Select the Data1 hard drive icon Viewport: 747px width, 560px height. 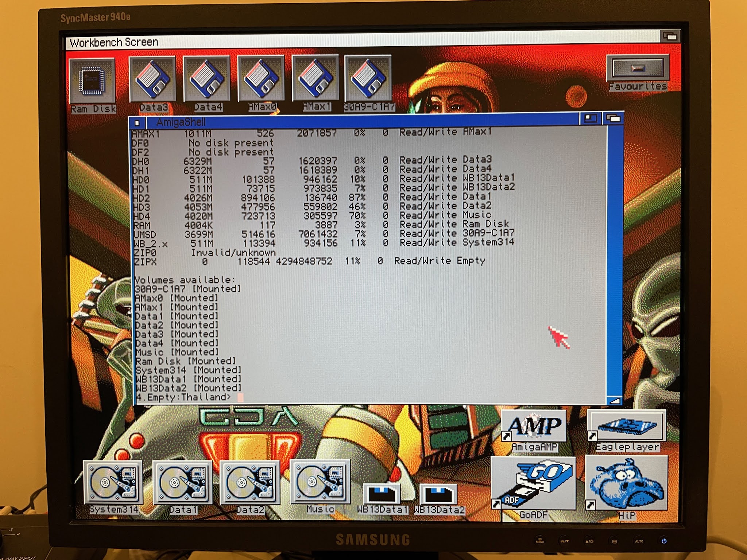[182, 483]
